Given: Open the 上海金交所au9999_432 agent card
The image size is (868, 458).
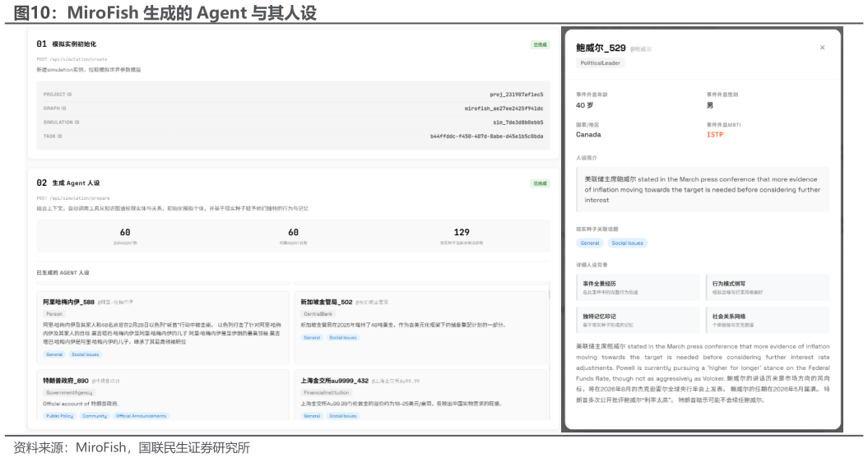Looking at the screenshot, I should click(x=420, y=396).
